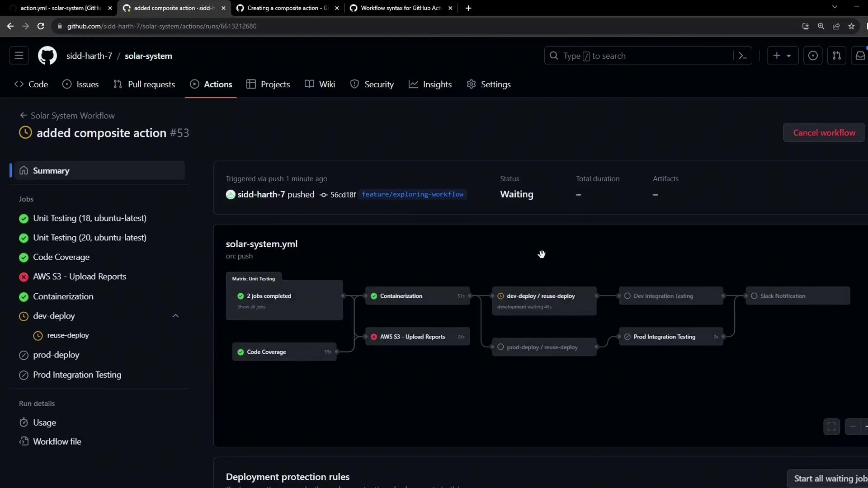Open the pull requests icon in header
Viewport: 868px width, 488px height.
[836, 56]
